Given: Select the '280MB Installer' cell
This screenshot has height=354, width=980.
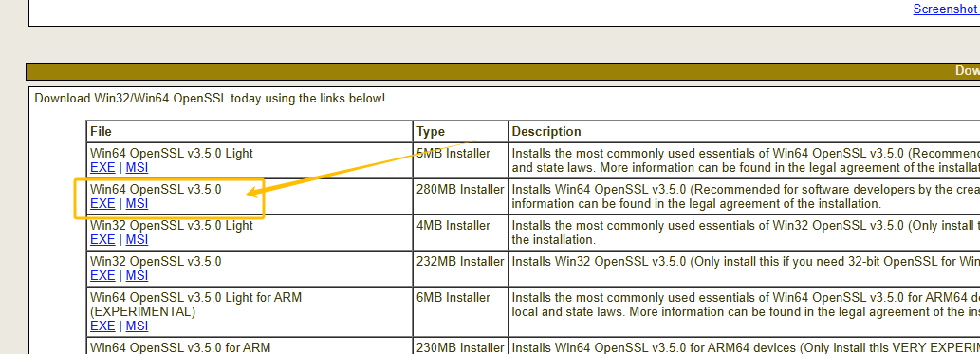Looking at the screenshot, I should click(x=461, y=196).
